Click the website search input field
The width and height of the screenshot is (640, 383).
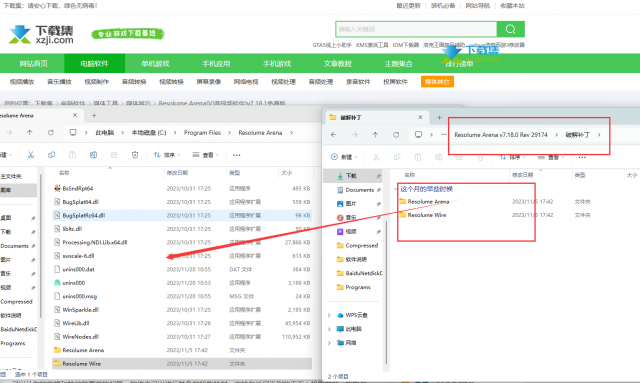(x=416, y=29)
